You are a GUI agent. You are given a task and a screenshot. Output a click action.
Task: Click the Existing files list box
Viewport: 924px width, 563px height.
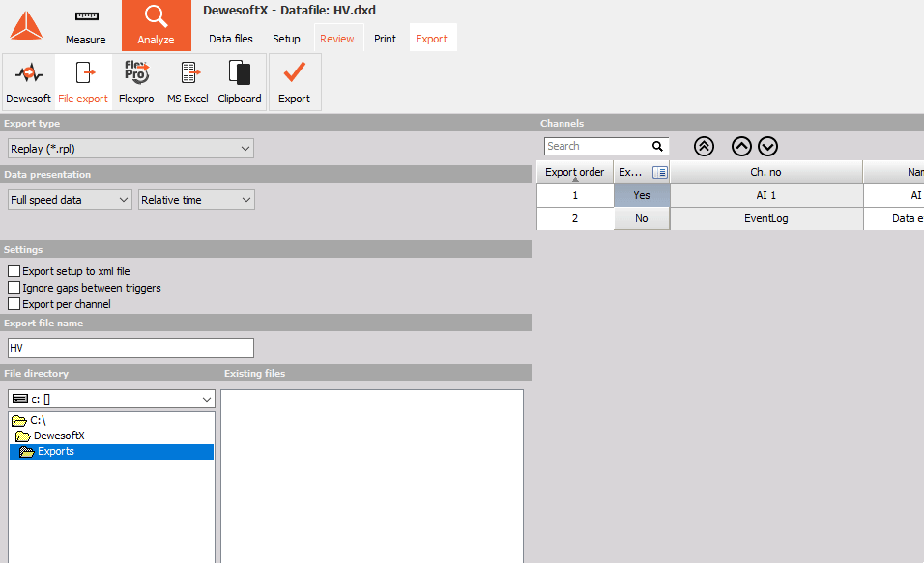pos(372,476)
